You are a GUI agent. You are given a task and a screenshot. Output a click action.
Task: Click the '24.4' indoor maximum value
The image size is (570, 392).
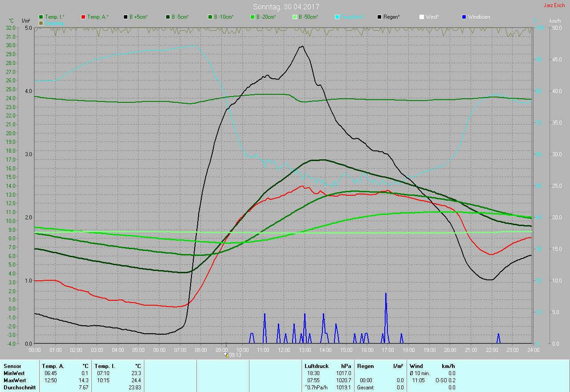pos(136,380)
